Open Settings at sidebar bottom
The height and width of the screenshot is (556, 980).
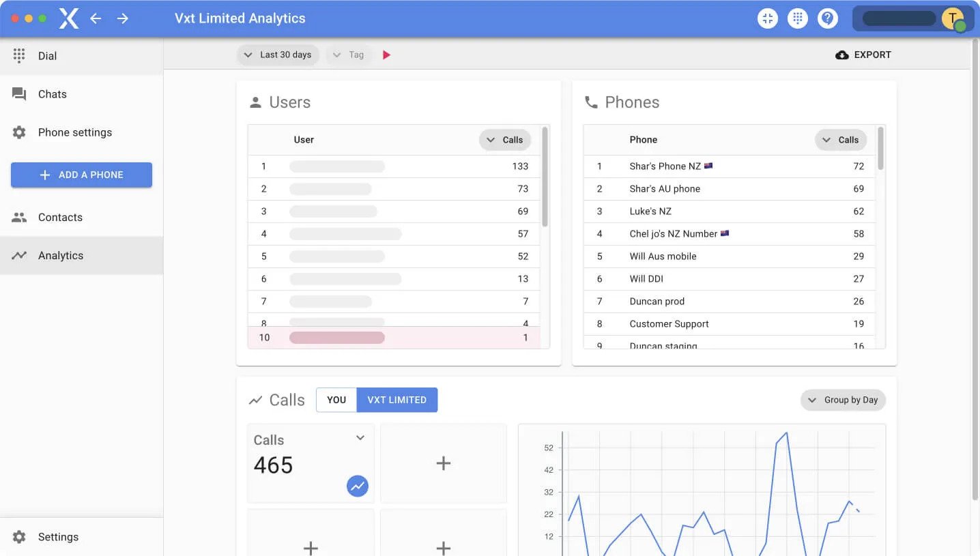click(81, 537)
